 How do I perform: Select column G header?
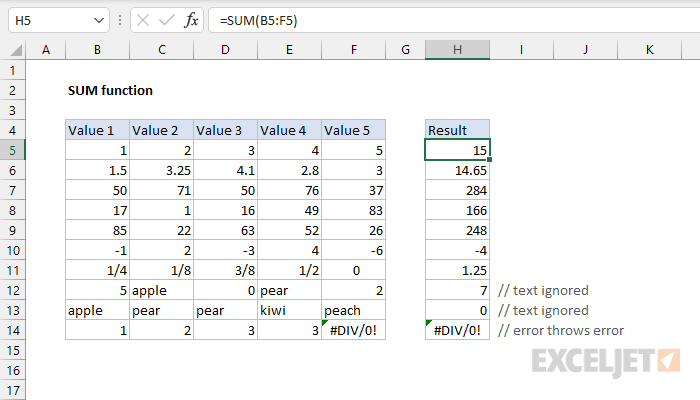tap(405, 50)
